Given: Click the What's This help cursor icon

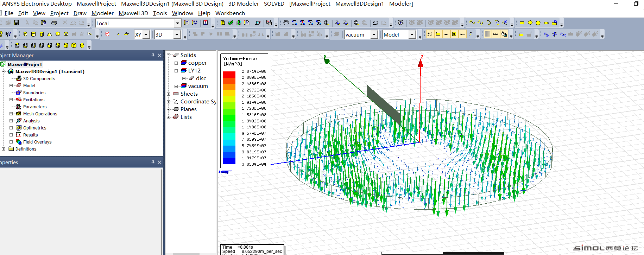Looking at the screenshot, I should coord(8,34).
